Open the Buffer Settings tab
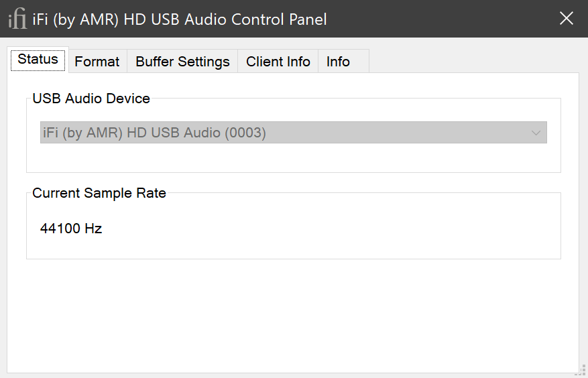 tap(182, 62)
